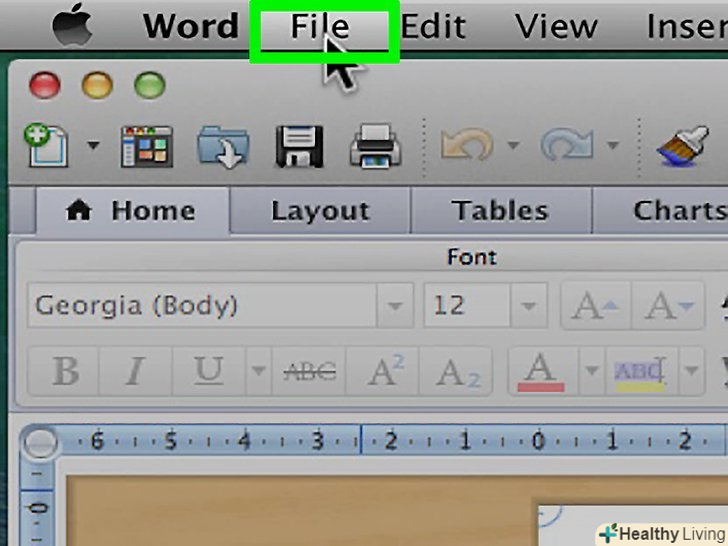728x546 pixels.
Task: Click the Increase Font Size icon
Action: [x=596, y=306]
